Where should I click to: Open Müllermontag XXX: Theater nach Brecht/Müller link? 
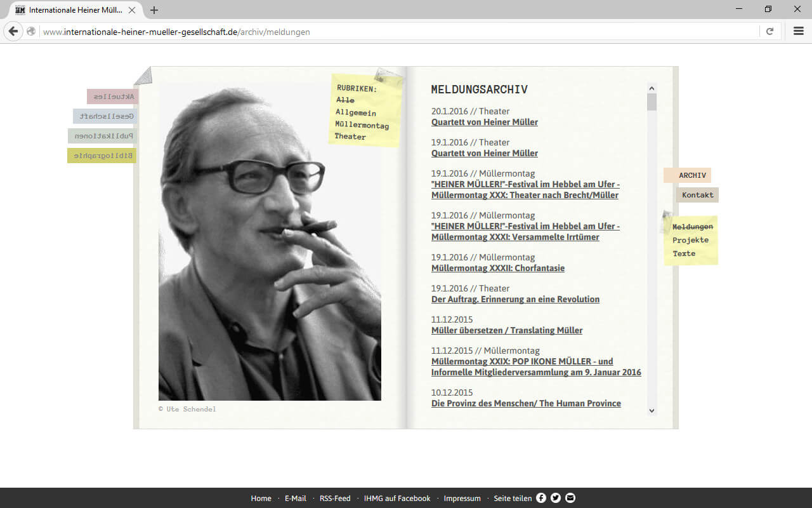525,190
